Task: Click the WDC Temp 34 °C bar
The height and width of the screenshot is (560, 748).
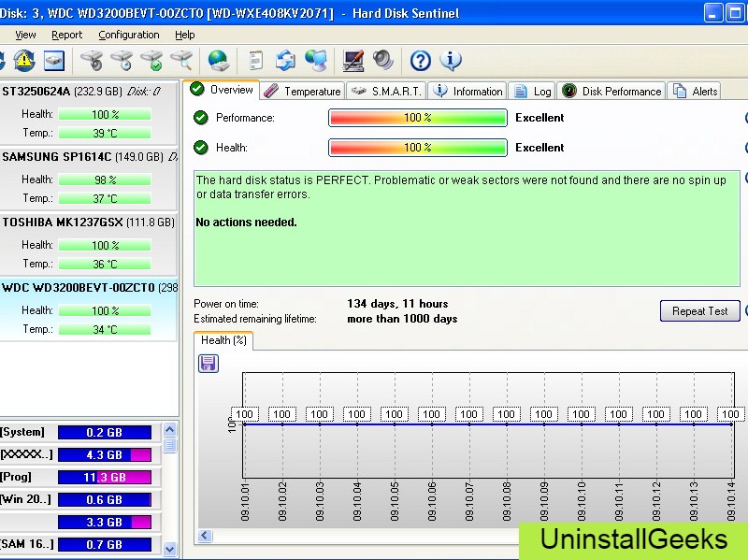Action: pos(105,329)
